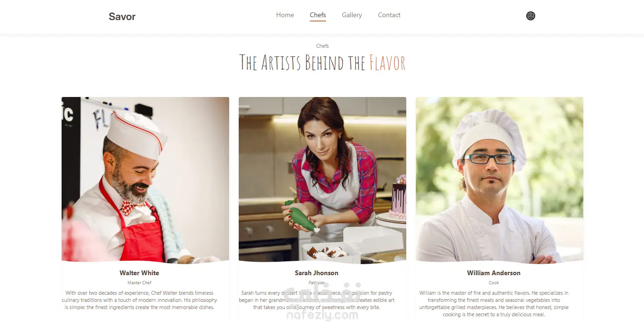Select the Chefs navigation tab
This screenshot has height=322, width=644.
click(318, 15)
